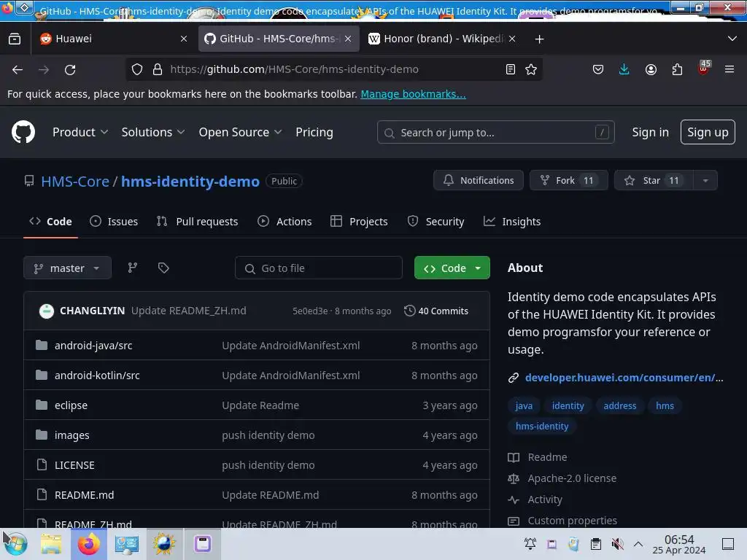View repository tags icon
The image size is (747, 560).
[163, 268]
